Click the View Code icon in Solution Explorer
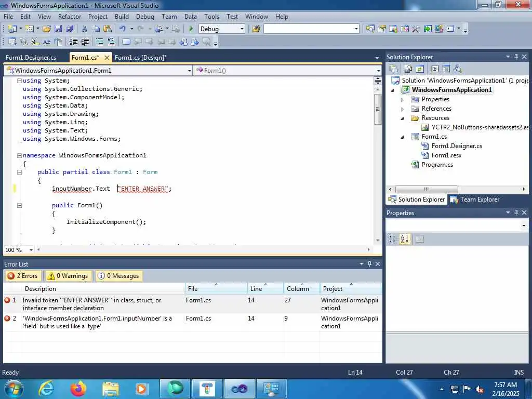Image resolution: width=532 pixels, height=399 pixels. click(435, 69)
